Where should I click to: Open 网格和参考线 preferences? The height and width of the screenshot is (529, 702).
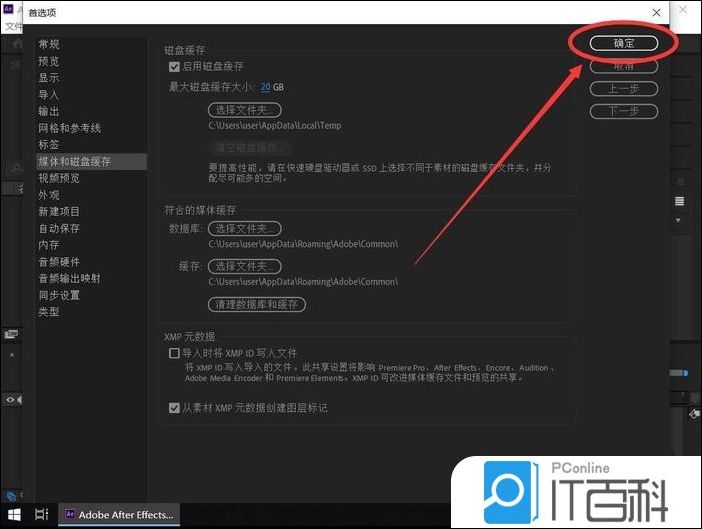click(69, 128)
